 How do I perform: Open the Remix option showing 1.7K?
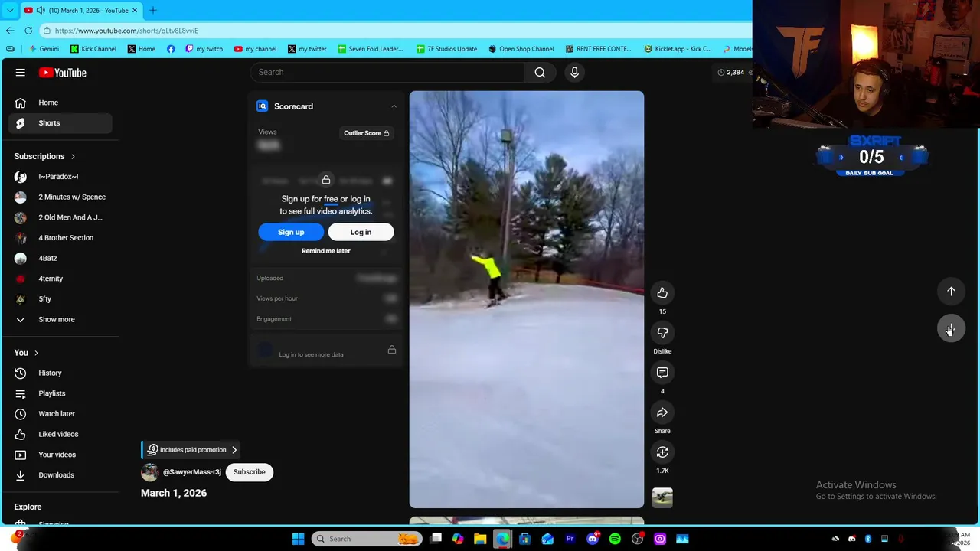(662, 452)
